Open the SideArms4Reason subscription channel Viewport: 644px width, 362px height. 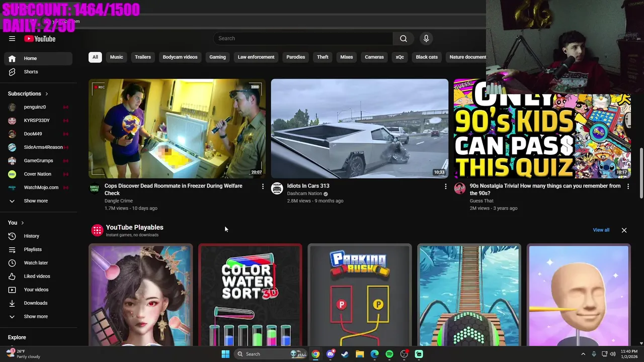(38, 147)
